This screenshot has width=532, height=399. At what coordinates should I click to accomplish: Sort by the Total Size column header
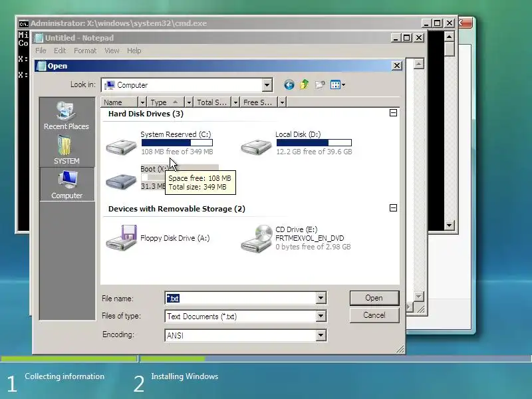pos(212,102)
